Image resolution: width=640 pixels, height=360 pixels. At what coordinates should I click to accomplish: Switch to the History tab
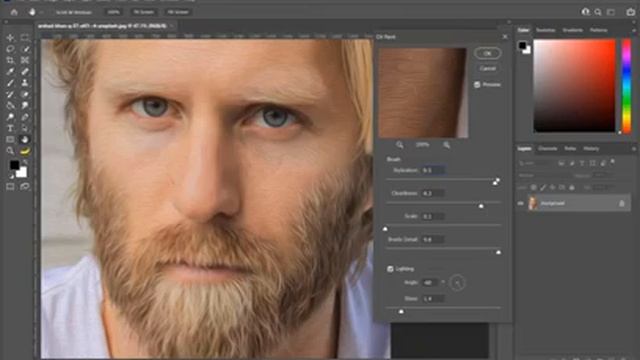point(591,149)
